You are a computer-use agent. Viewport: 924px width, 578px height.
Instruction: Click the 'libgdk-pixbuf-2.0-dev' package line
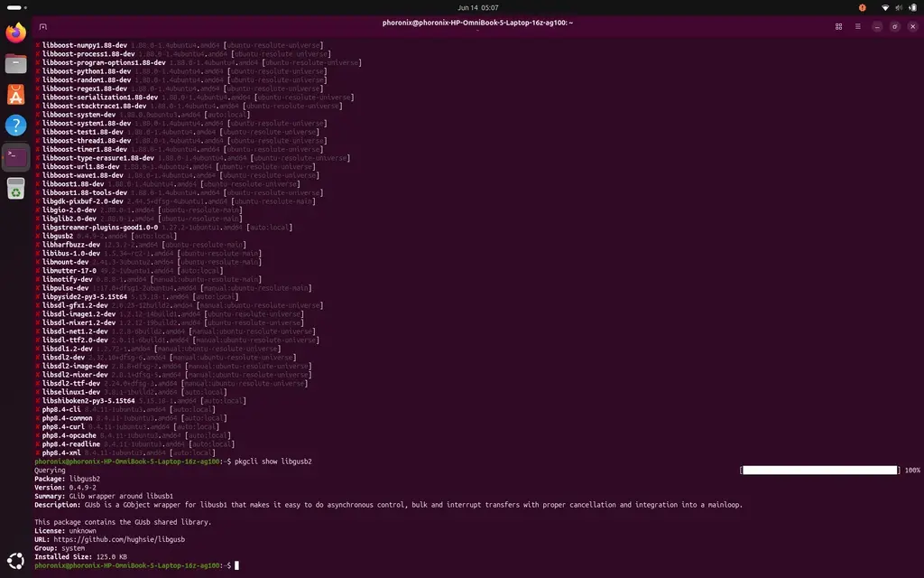point(175,201)
